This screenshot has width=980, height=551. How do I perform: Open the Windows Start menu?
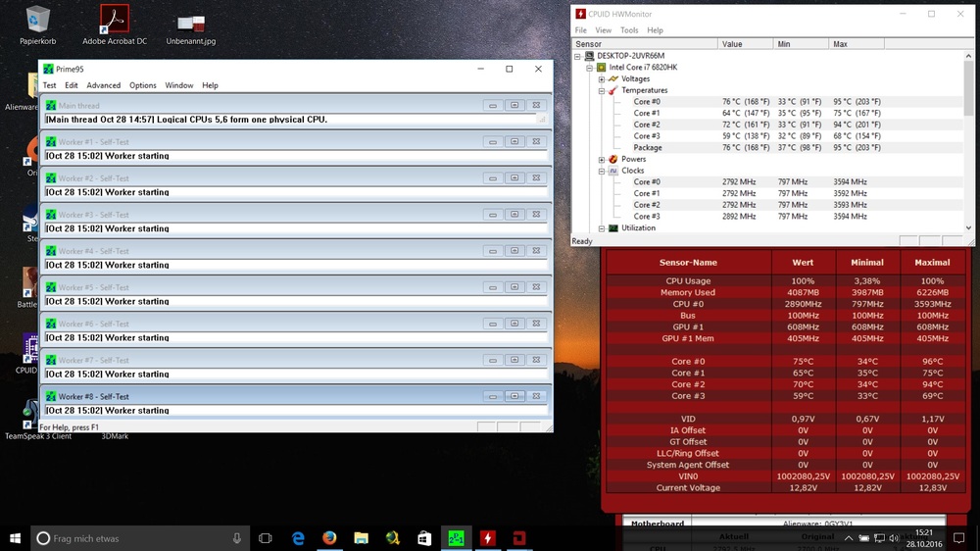point(16,538)
